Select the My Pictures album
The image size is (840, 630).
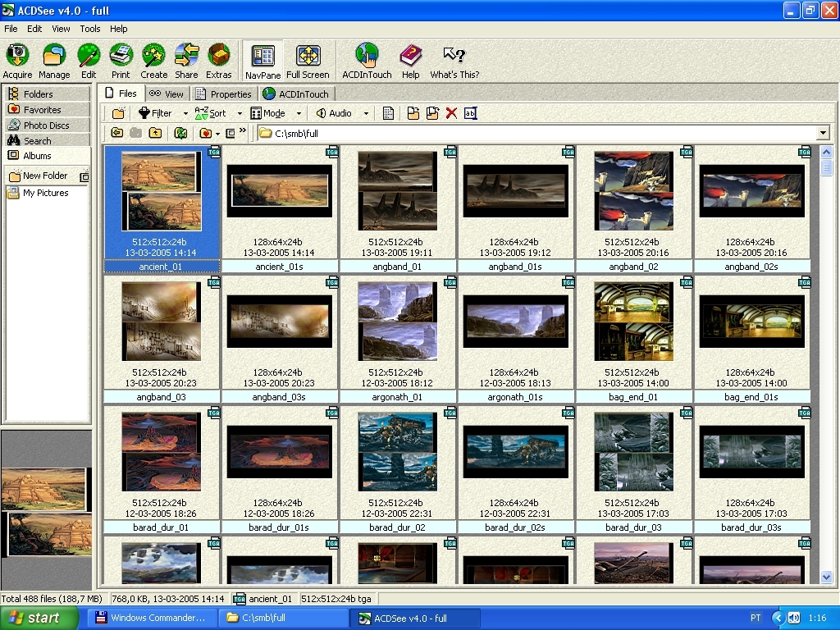coord(45,193)
